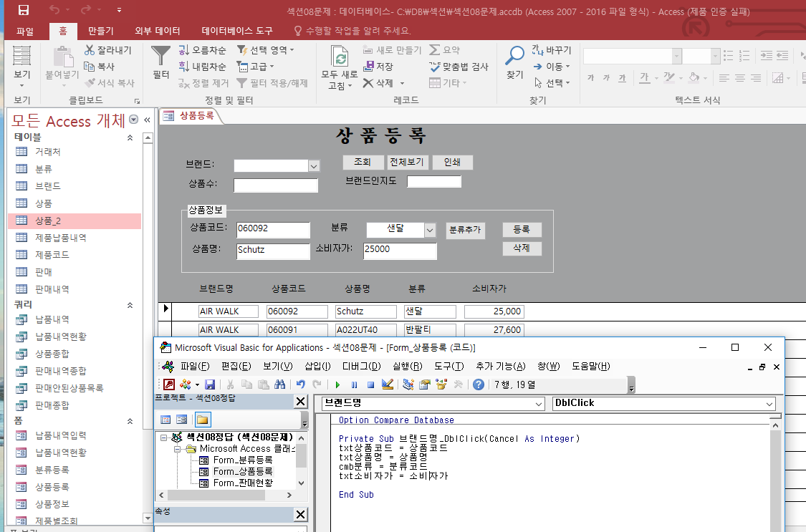Click the Find (찾기) magnifier icon
This screenshot has width=806, height=532.
coord(515,57)
